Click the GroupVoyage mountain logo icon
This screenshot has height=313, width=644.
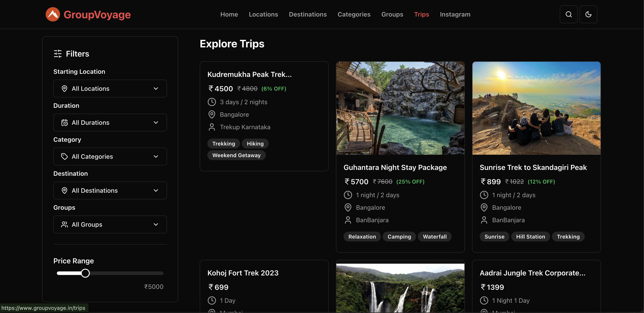click(53, 14)
